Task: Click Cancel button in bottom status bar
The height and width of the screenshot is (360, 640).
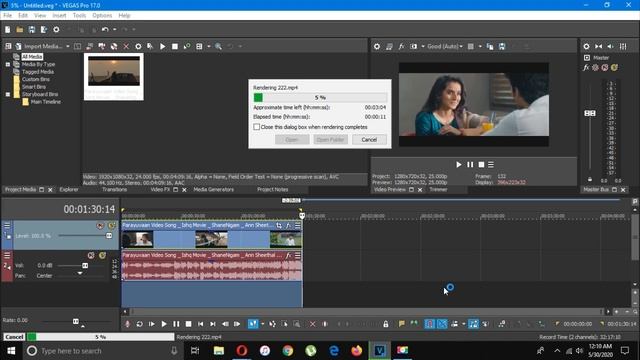Action: [x=14, y=337]
